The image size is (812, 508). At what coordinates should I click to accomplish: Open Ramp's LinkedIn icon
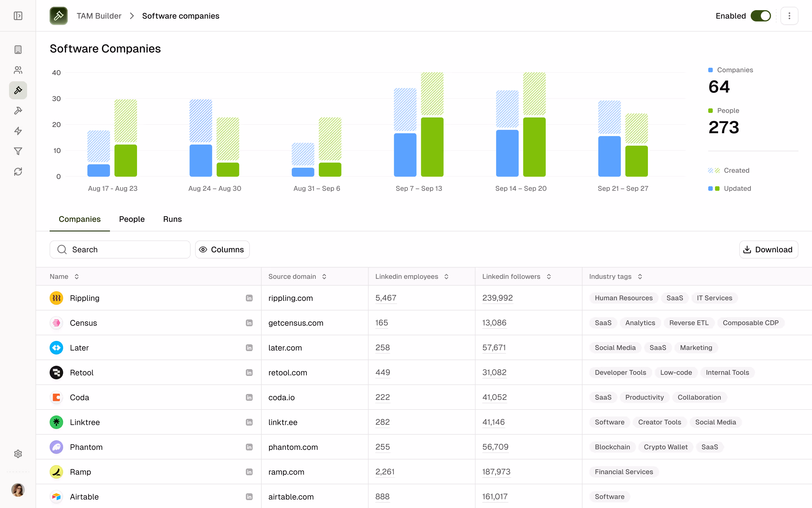pos(249,472)
